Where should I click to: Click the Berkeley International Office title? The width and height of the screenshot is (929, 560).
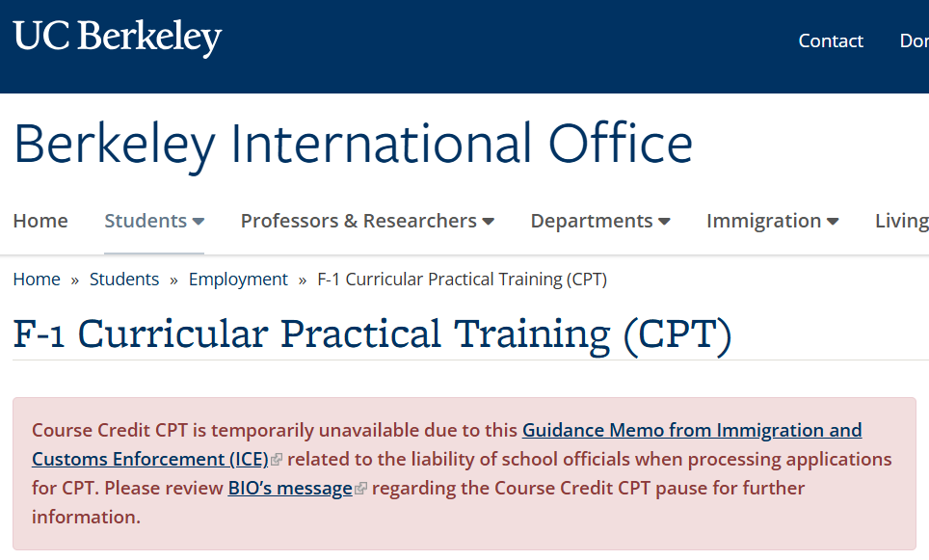tap(353, 144)
